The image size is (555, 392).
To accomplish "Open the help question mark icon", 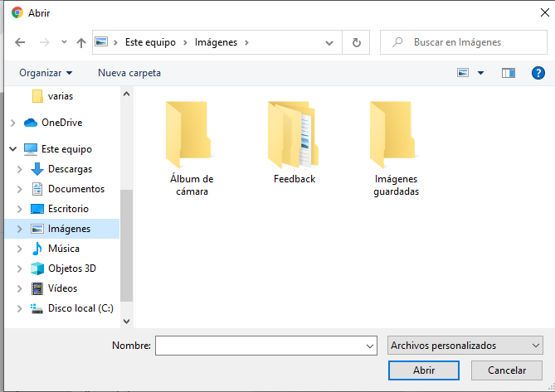I will pyautogui.click(x=537, y=73).
